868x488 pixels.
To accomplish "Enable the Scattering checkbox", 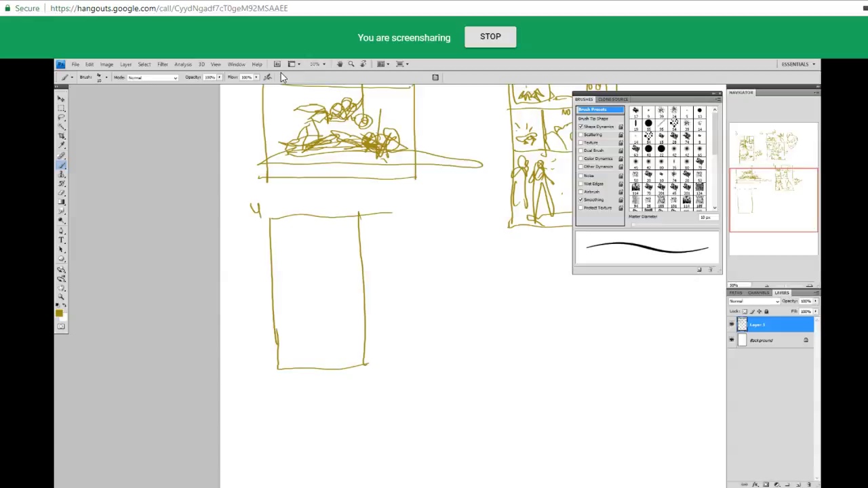I will pyautogui.click(x=581, y=135).
